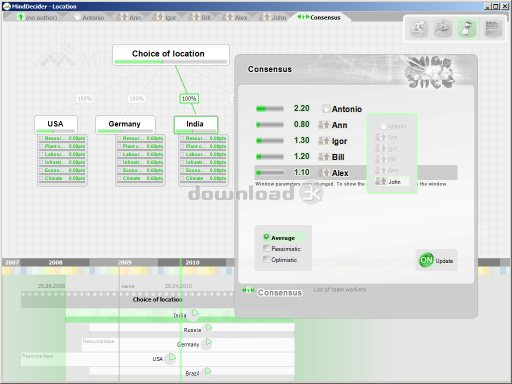Click the flag marker next to Russia
The height and width of the screenshot is (384, 512).
pyautogui.click(x=209, y=328)
